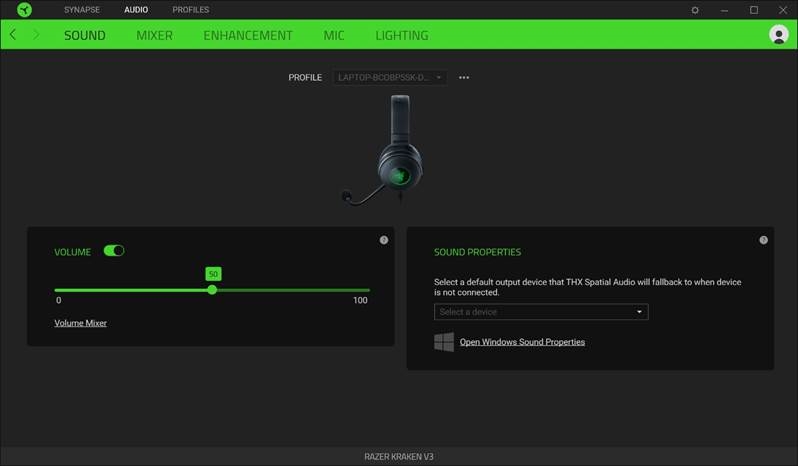Image resolution: width=798 pixels, height=466 pixels.
Task: Maximize the Razer Synapse window
Action: (754, 10)
